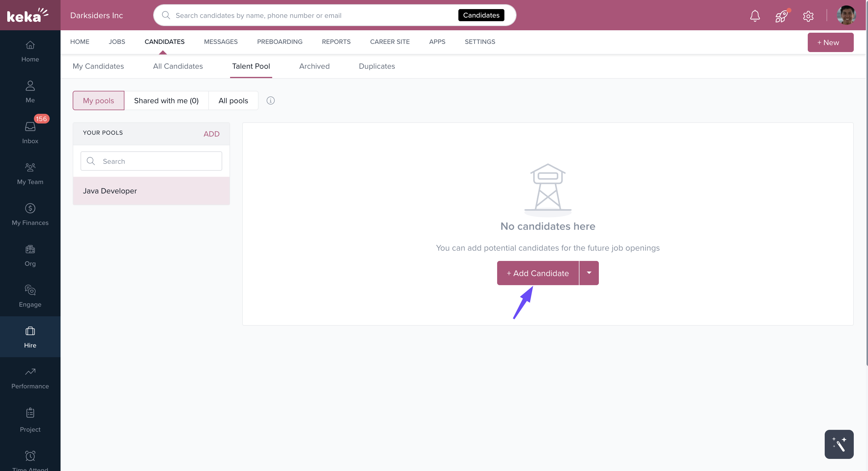This screenshot has height=471, width=868.
Task: Expand the Add Candidate dropdown arrow
Action: pyautogui.click(x=589, y=273)
